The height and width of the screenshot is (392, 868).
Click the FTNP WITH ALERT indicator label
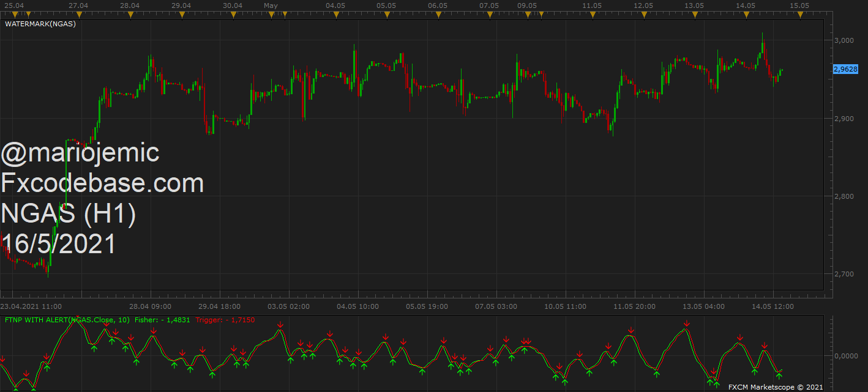click(x=67, y=320)
